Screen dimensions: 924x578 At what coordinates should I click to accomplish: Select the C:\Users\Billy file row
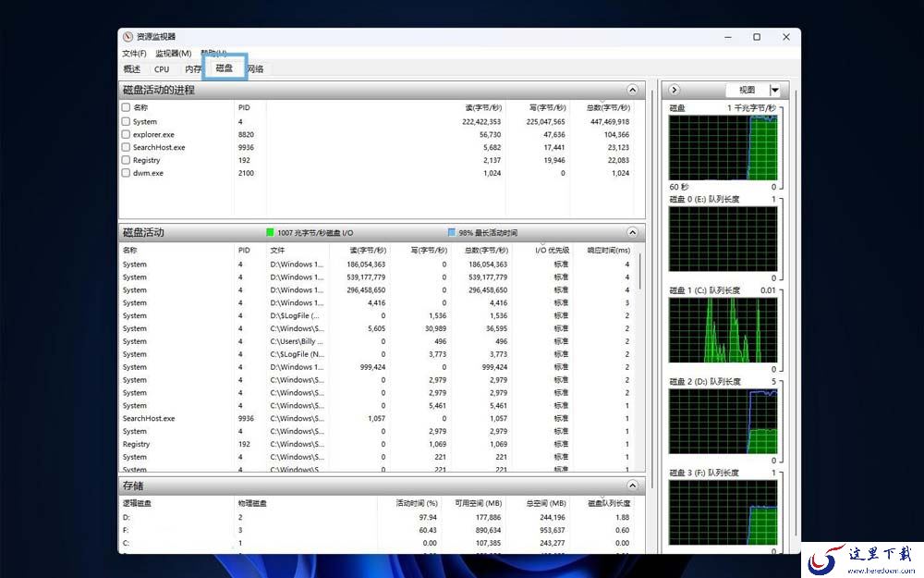(377, 341)
